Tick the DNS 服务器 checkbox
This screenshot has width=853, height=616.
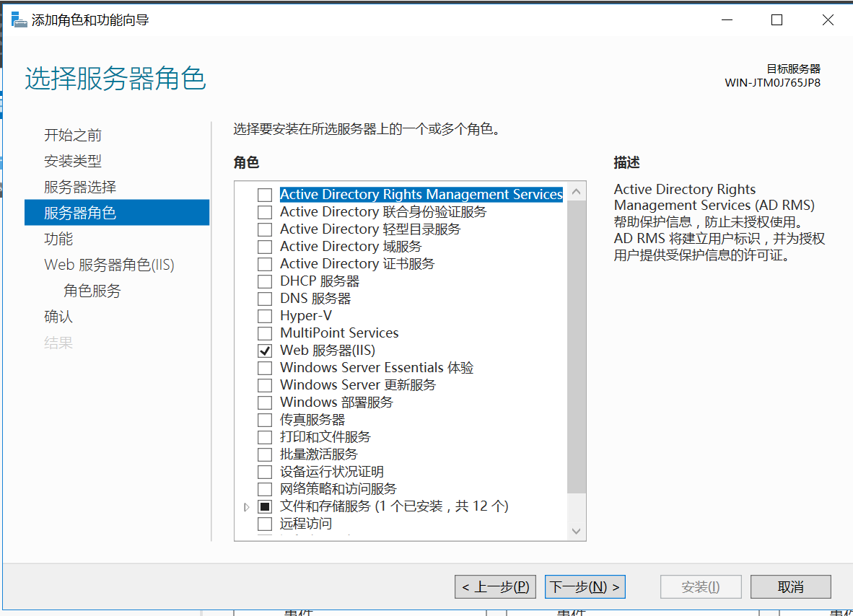coord(265,299)
